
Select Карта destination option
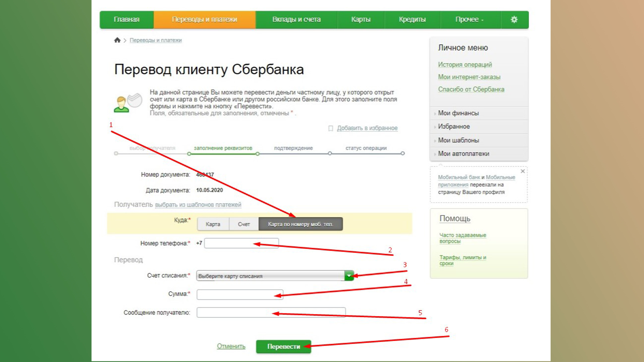pos(213,224)
